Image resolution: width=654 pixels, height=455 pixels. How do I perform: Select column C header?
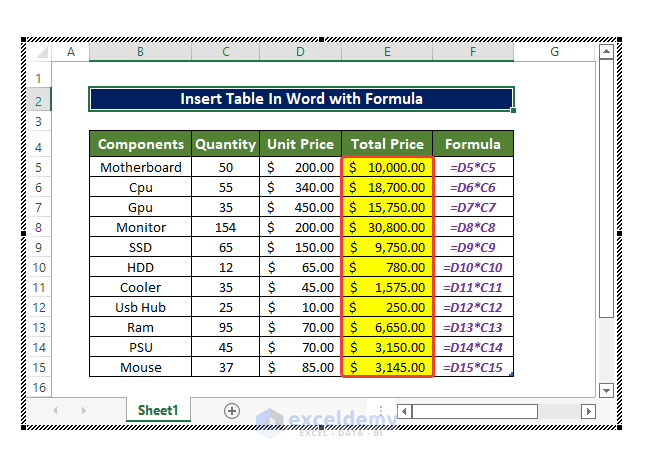point(226,52)
